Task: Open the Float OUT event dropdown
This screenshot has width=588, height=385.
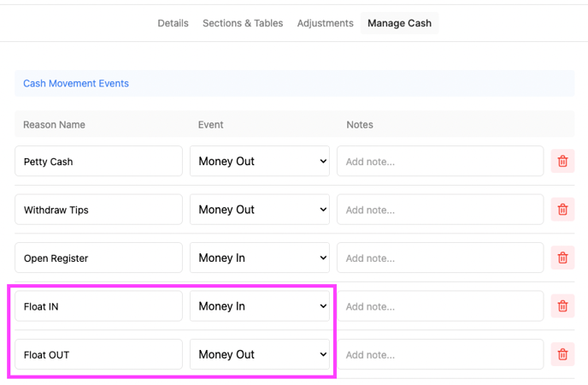Action: [x=260, y=354]
